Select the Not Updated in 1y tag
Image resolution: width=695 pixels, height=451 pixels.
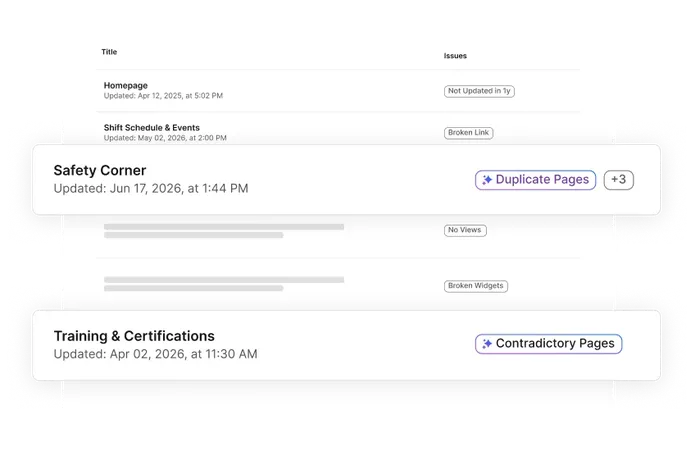point(479,91)
